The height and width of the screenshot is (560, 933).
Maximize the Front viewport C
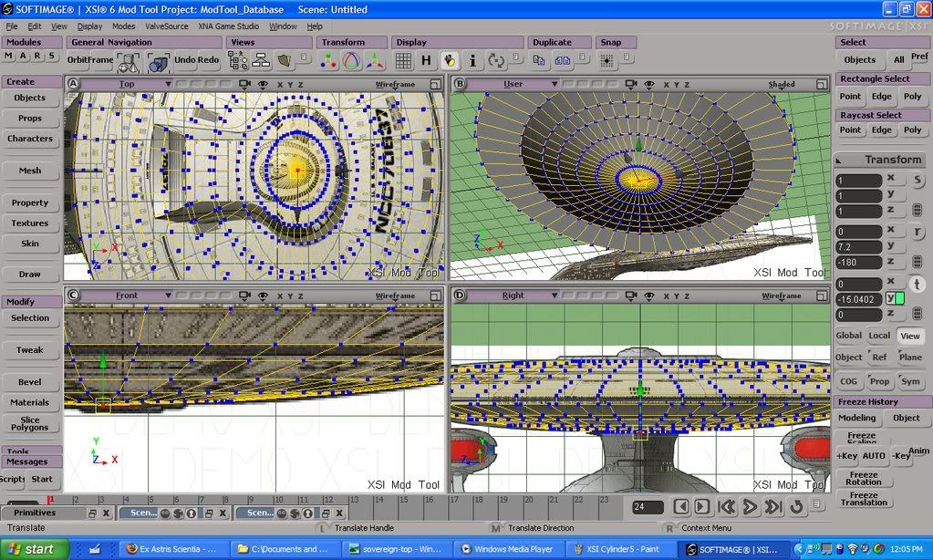click(436, 296)
